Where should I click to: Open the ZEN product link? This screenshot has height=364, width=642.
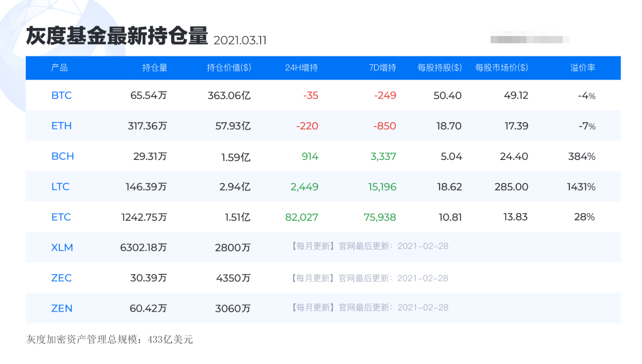tap(62, 308)
